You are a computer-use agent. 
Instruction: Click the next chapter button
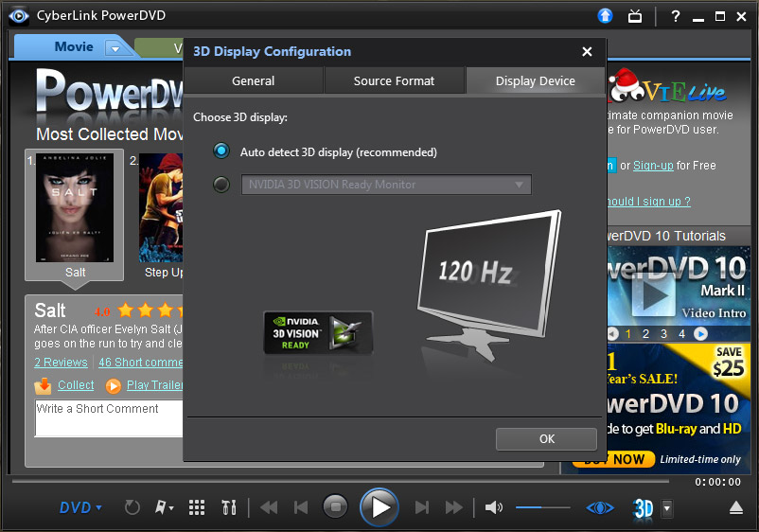tap(422, 507)
